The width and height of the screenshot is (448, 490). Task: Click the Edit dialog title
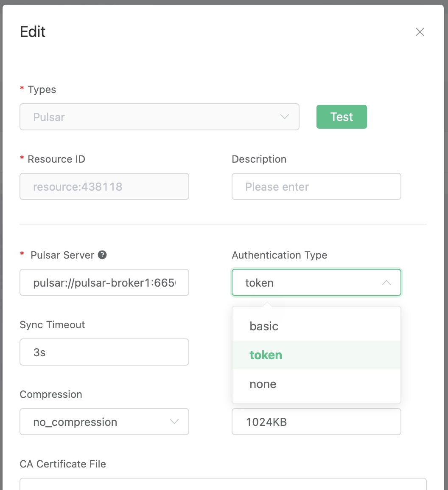pos(33,31)
